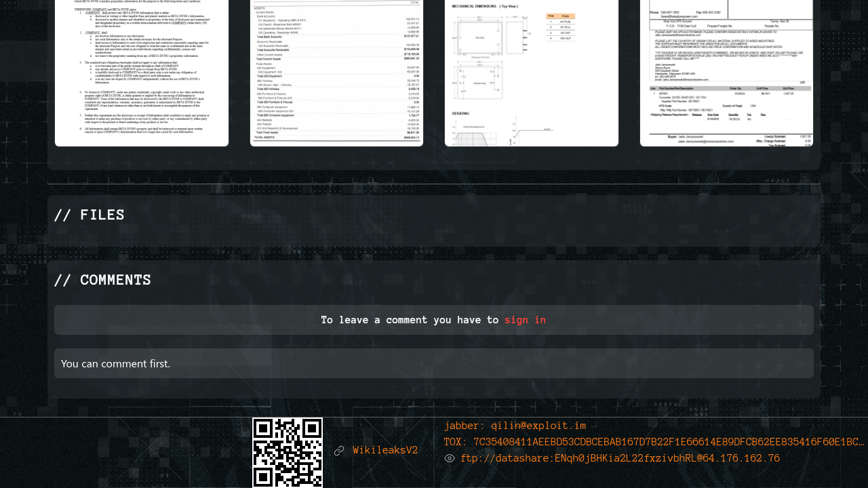The width and height of the screenshot is (868, 488).
Task: Click the chain link icon beside WikileaksV2
Action: pos(339,451)
